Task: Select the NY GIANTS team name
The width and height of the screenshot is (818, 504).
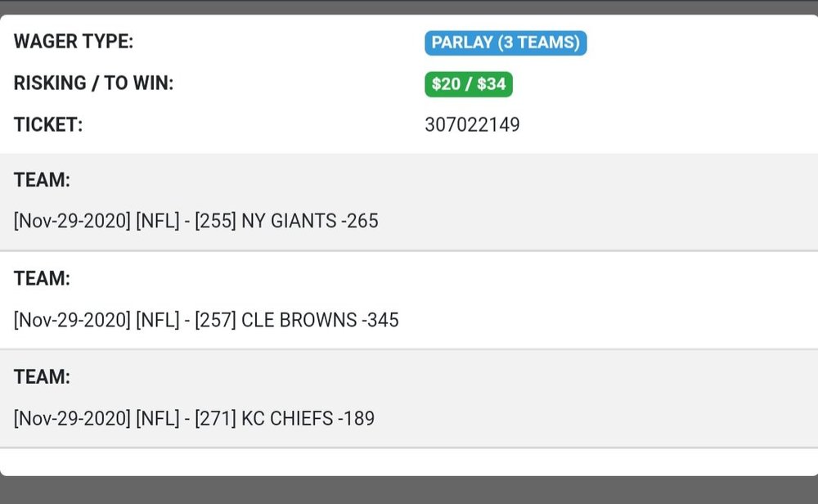Action: (x=289, y=221)
